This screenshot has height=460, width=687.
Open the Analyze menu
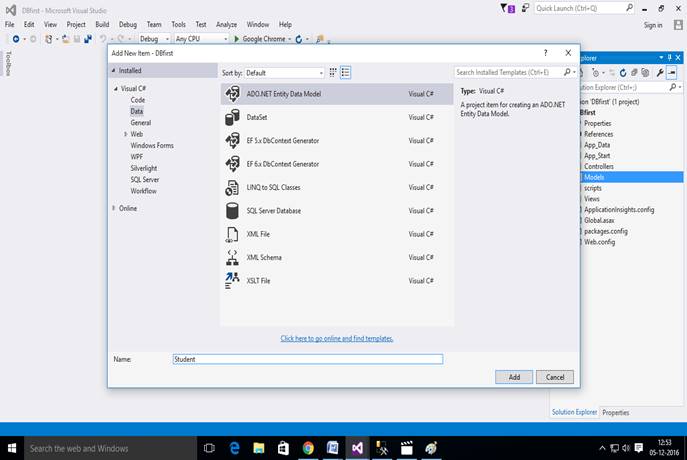pyautogui.click(x=226, y=25)
